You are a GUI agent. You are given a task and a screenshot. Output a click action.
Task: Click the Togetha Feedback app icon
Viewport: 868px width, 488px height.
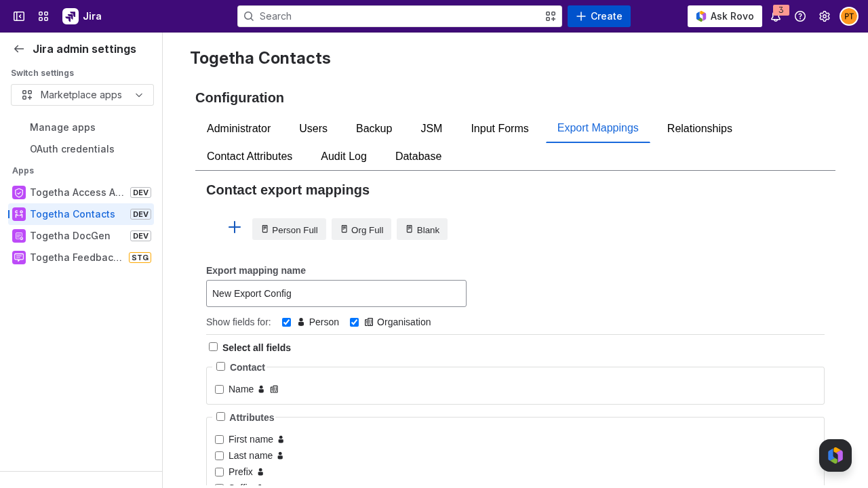19,258
